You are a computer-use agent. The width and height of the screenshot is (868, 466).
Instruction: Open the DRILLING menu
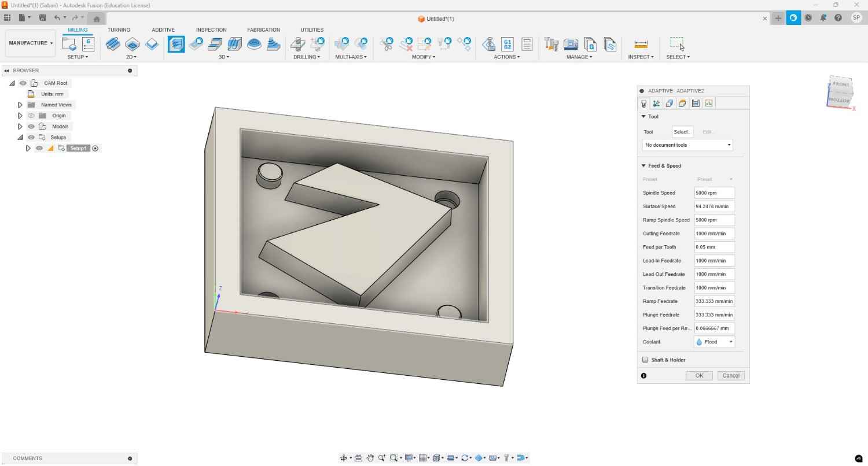[307, 57]
